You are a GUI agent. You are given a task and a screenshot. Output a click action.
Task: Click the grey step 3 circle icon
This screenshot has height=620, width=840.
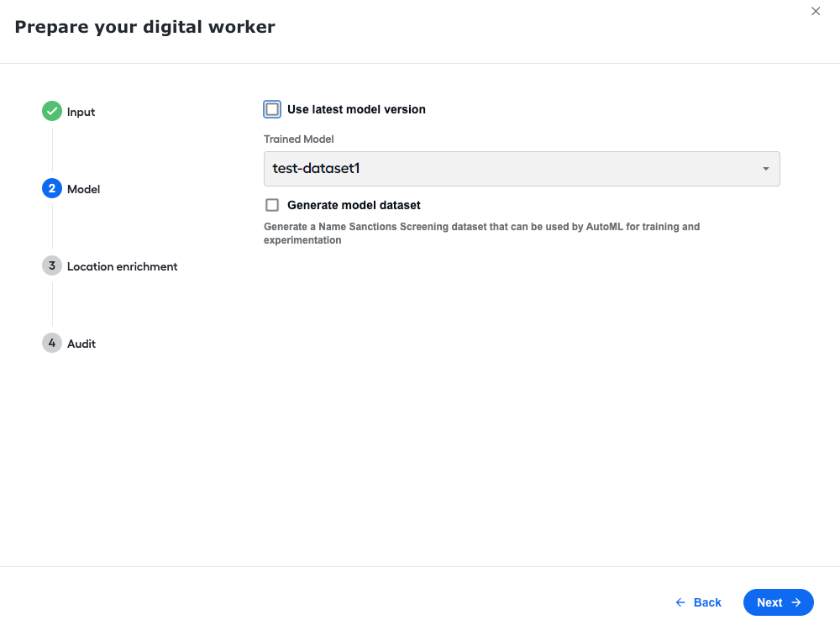[x=52, y=265]
